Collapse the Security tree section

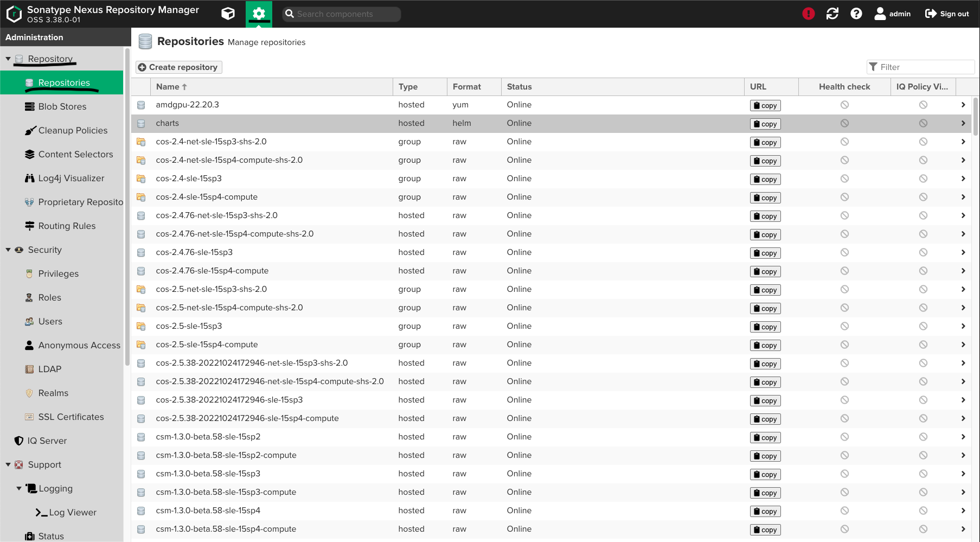8,250
